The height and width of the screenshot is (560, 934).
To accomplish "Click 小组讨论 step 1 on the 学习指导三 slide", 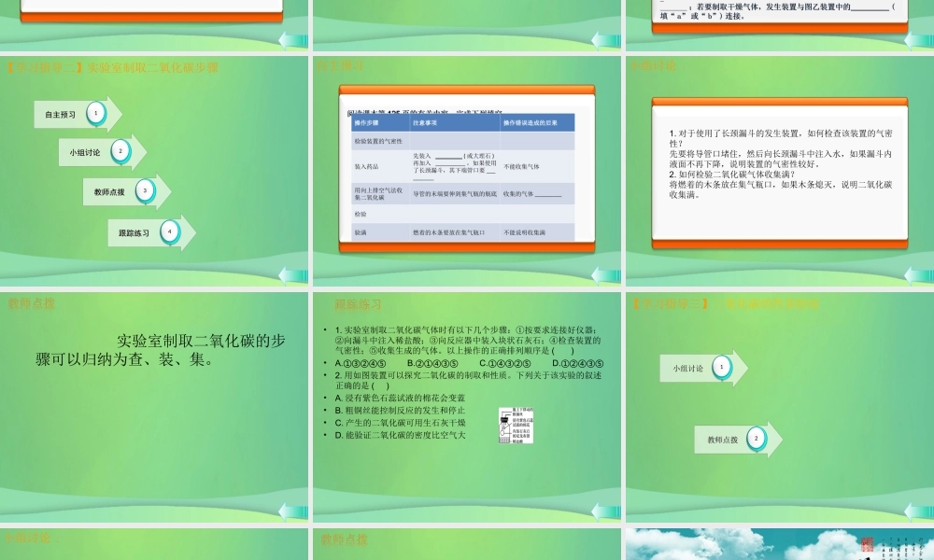I will [703, 368].
